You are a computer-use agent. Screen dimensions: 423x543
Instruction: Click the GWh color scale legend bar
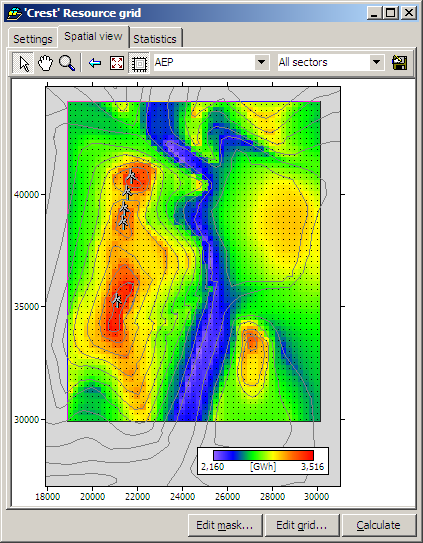(x=263, y=455)
